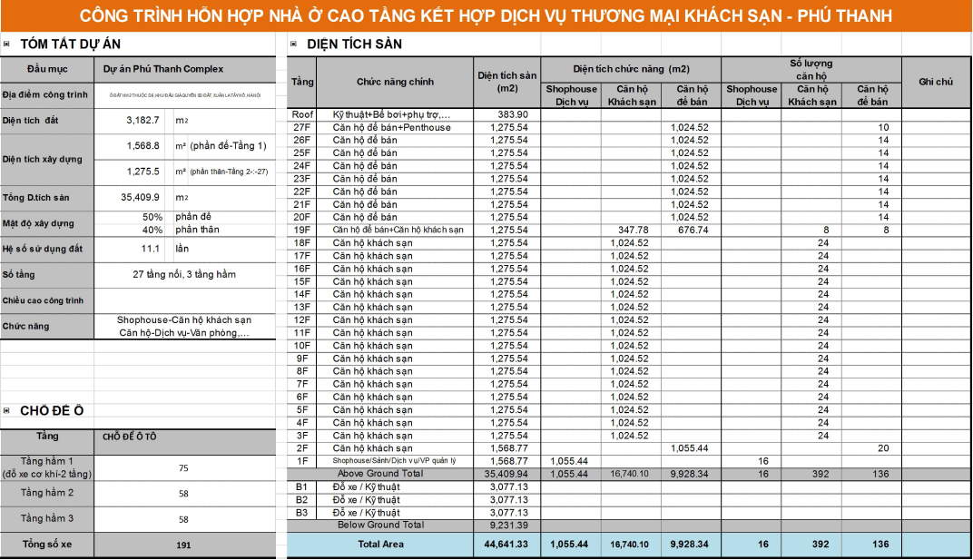Click the 'Diện tích xây dựng' label cell
The height and width of the screenshot is (560, 973).
[x=47, y=159]
